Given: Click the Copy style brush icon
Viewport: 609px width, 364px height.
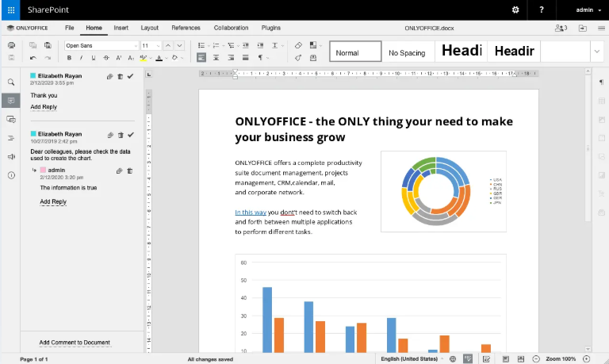Looking at the screenshot, I should pyautogui.click(x=298, y=58).
